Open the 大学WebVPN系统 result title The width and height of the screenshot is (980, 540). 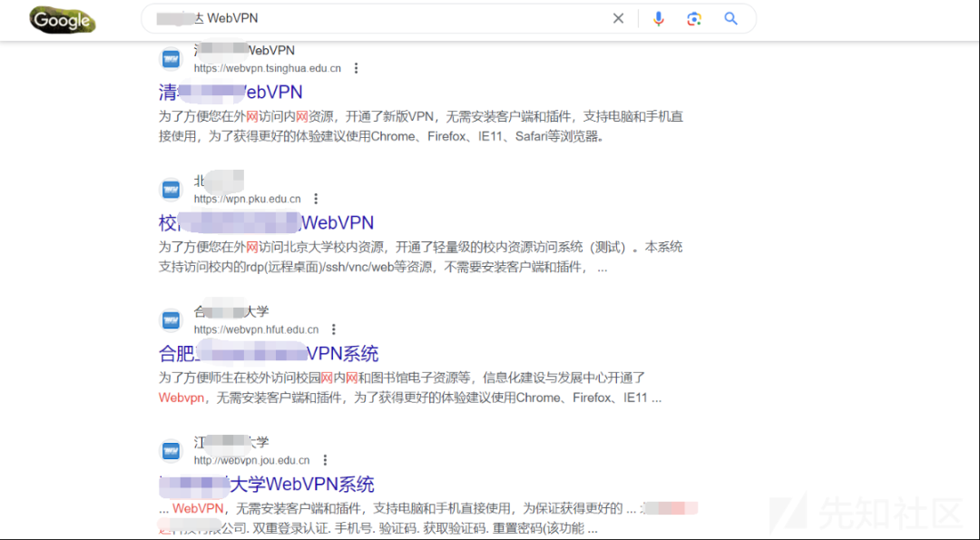pos(267,485)
